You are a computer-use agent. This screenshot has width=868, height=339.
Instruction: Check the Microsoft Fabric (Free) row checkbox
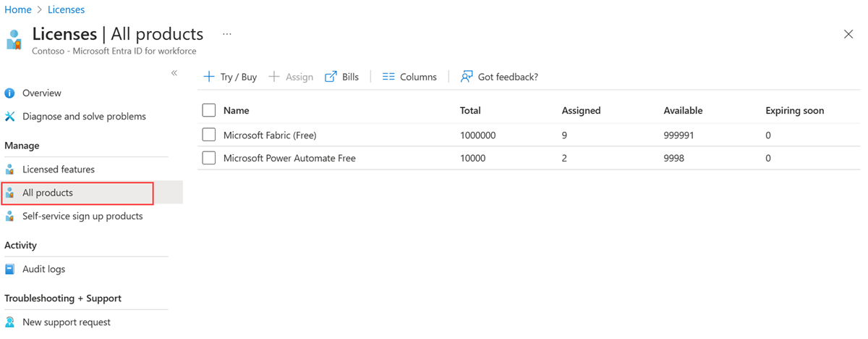click(x=209, y=135)
